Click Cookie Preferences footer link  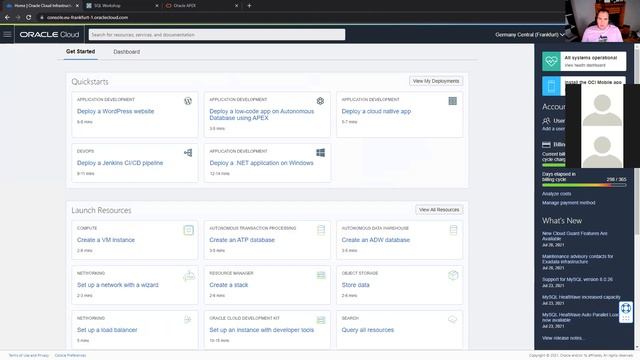70,356
